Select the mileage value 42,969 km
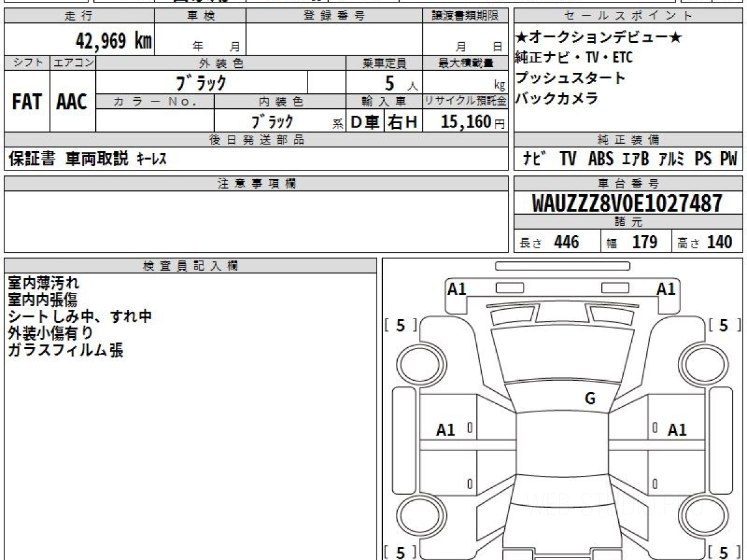The image size is (747, 560). coord(113,41)
